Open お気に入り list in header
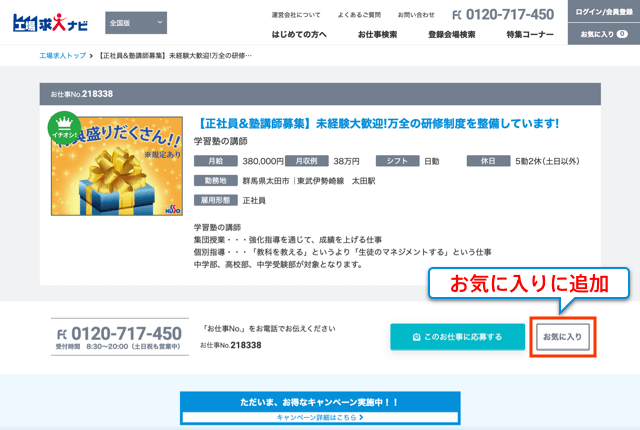The height and width of the screenshot is (430, 640). click(603, 34)
